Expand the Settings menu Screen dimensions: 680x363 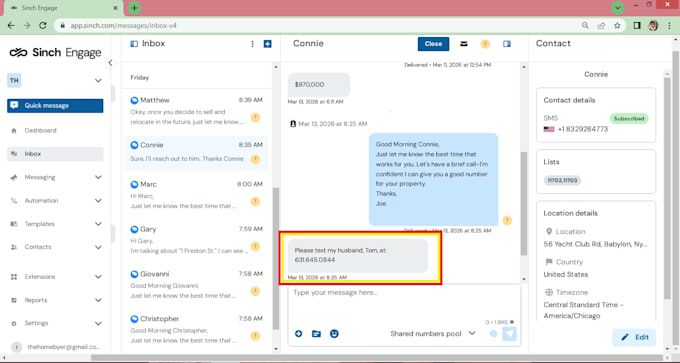pos(55,324)
